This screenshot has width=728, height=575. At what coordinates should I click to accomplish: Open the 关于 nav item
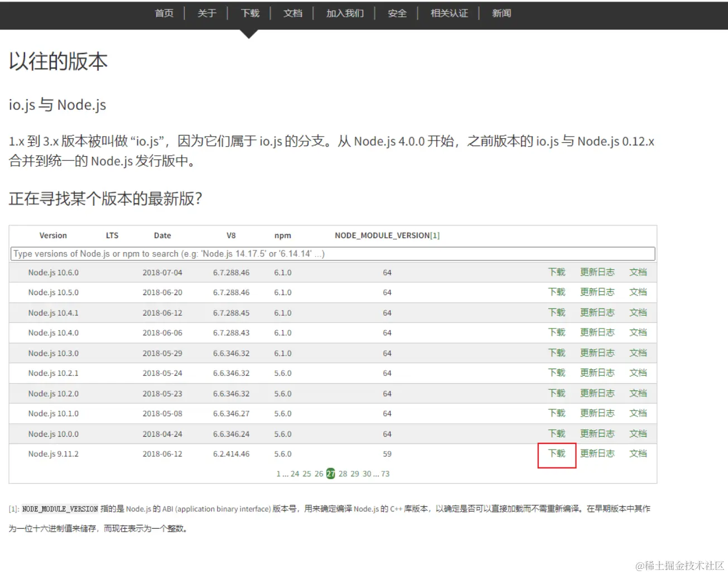tap(206, 13)
